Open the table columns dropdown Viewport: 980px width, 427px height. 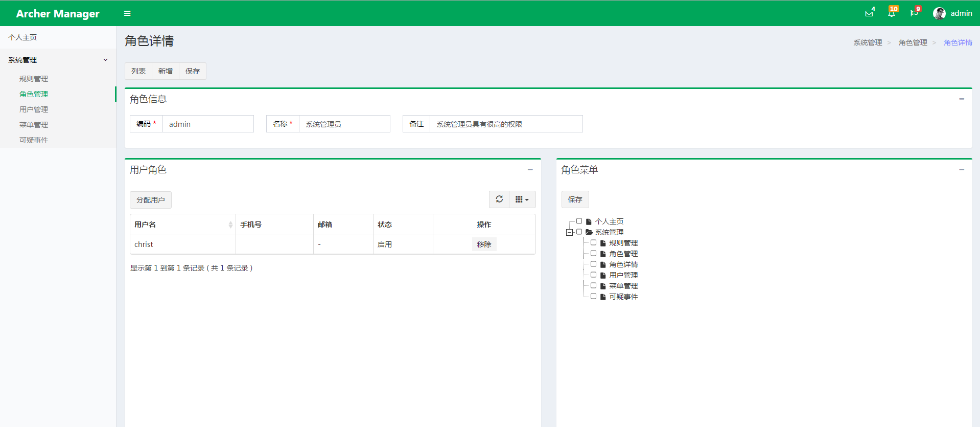tap(522, 199)
